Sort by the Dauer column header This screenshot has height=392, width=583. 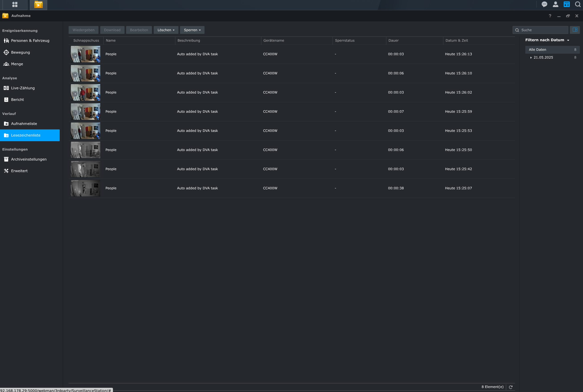[x=393, y=41]
